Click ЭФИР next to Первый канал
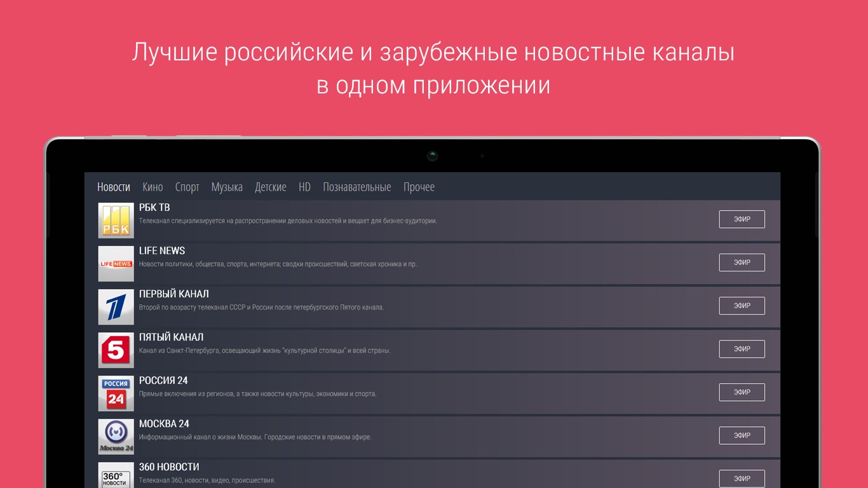The height and width of the screenshot is (488, 868). [742, 306]
